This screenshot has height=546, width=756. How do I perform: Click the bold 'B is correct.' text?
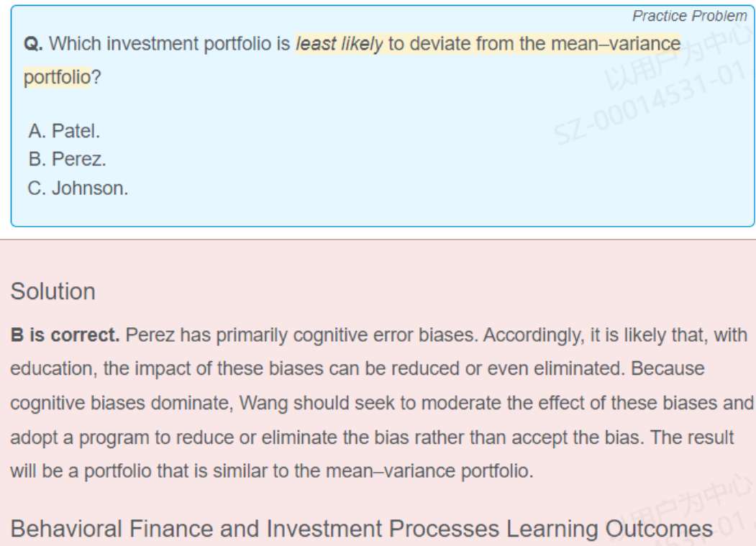coord(65,335)
